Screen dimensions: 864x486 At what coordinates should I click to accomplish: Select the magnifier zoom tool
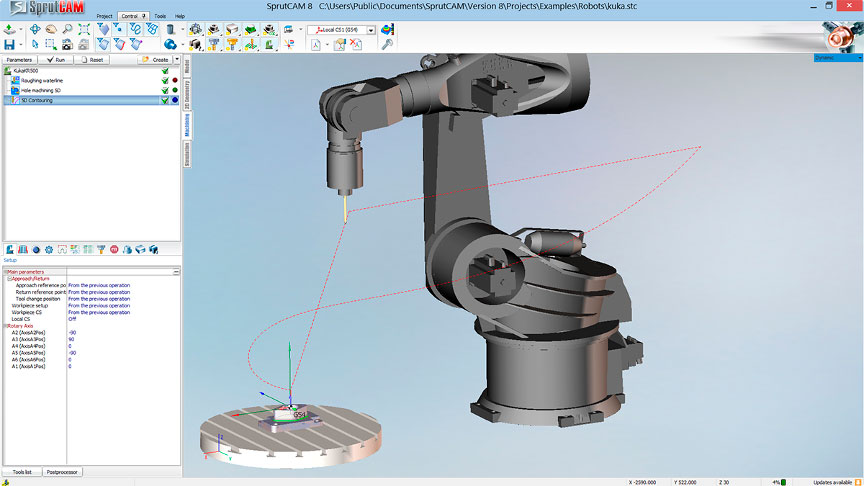[67, 29]
